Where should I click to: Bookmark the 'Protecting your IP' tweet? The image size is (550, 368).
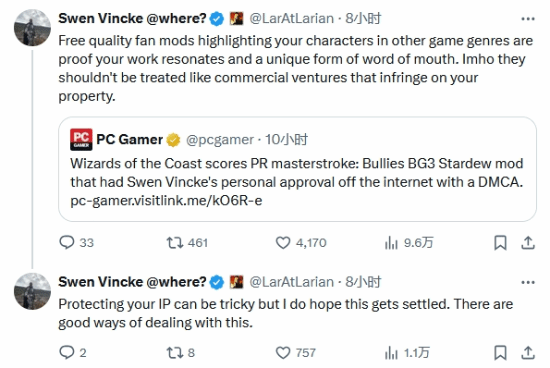tap(500, 353)
